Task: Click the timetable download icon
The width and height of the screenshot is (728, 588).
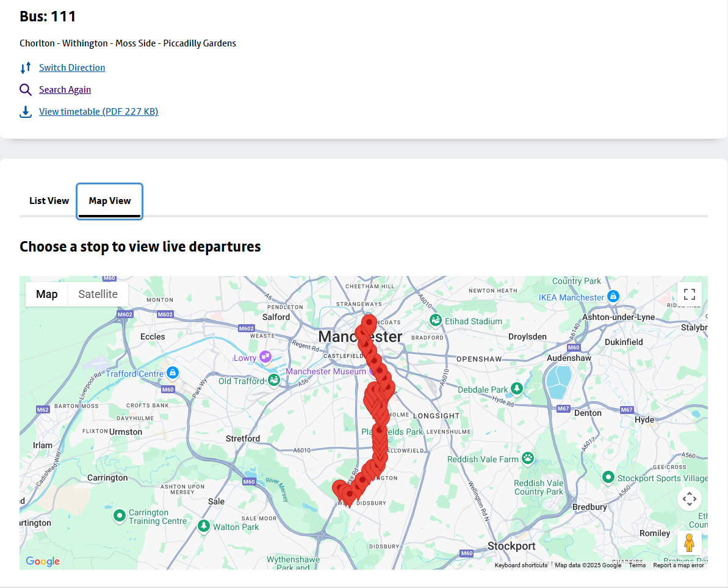Action: point(26,112)
